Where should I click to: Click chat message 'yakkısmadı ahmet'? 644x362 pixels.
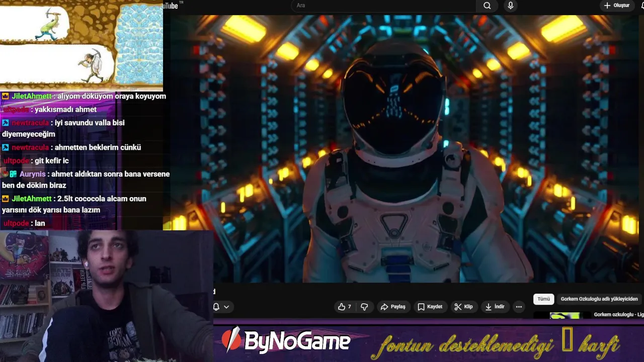point(65,110)
